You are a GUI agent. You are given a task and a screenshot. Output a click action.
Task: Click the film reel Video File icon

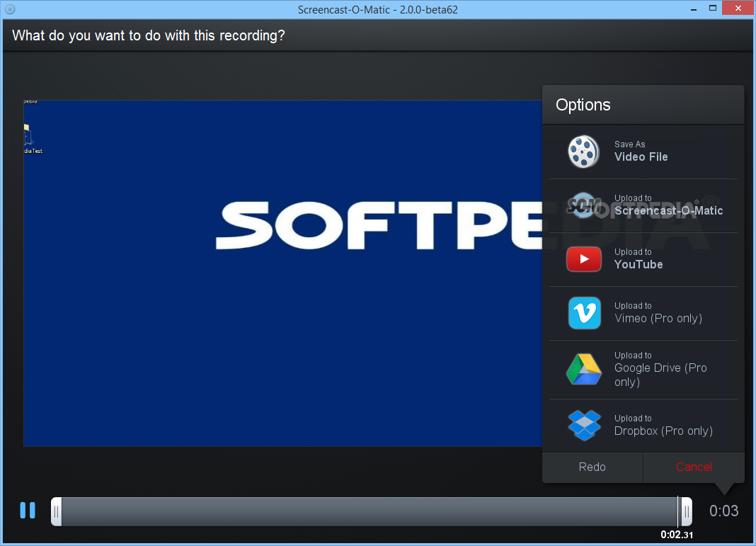pyautogui.click(x=583, y=152)
